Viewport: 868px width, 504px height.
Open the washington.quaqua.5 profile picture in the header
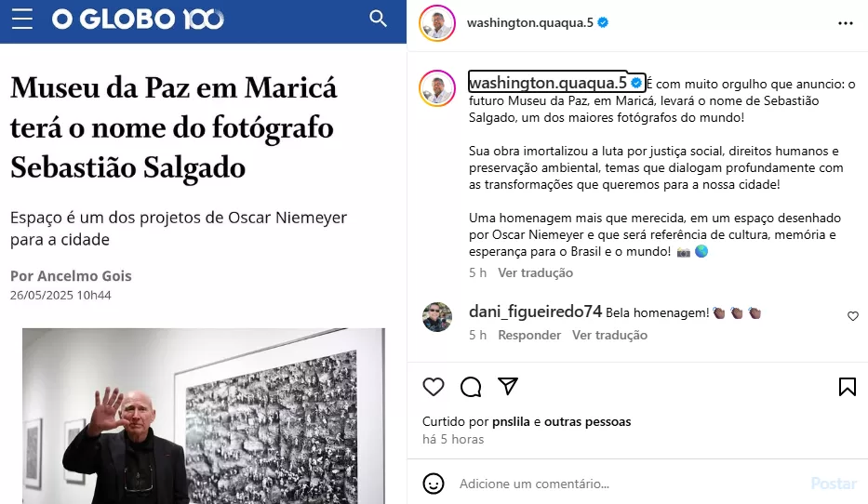coord(437,23)
